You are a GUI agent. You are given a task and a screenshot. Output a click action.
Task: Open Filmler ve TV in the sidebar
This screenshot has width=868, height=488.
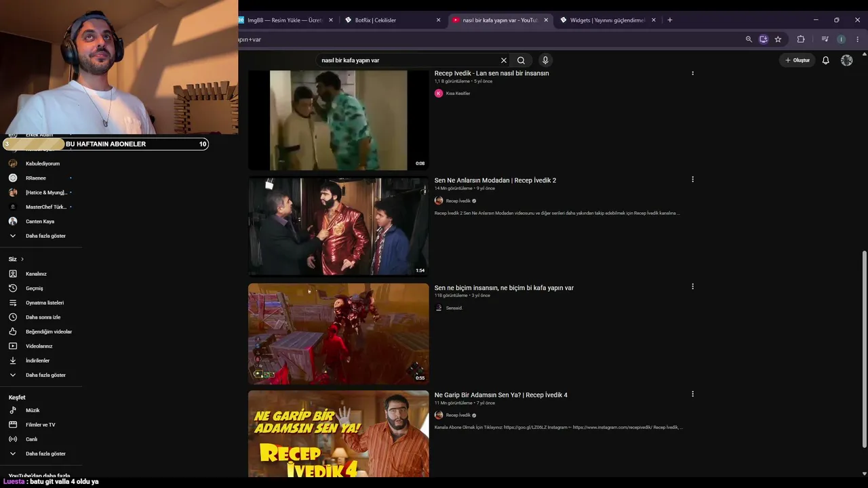[x=41, y=425]
